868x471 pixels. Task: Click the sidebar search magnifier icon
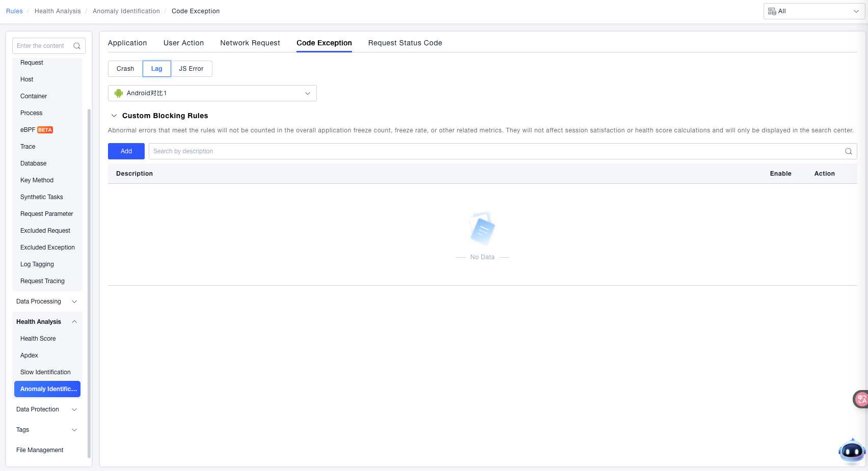[x=77, y=46]
